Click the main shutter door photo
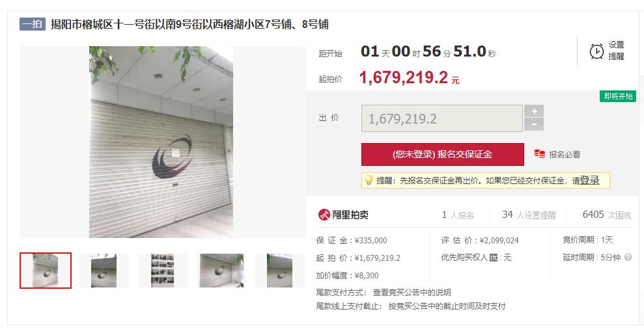This screenshot has height=333, width=644. click(161, 142)
